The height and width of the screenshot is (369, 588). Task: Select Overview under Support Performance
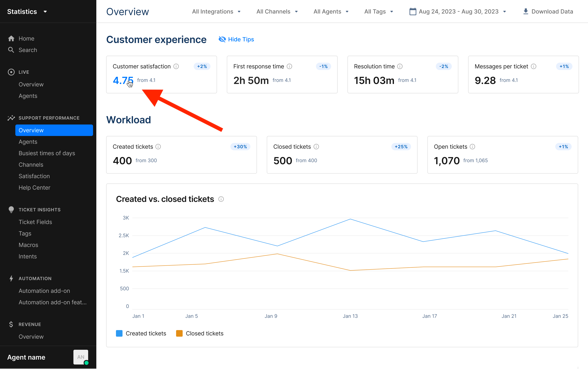pos(54,130)
